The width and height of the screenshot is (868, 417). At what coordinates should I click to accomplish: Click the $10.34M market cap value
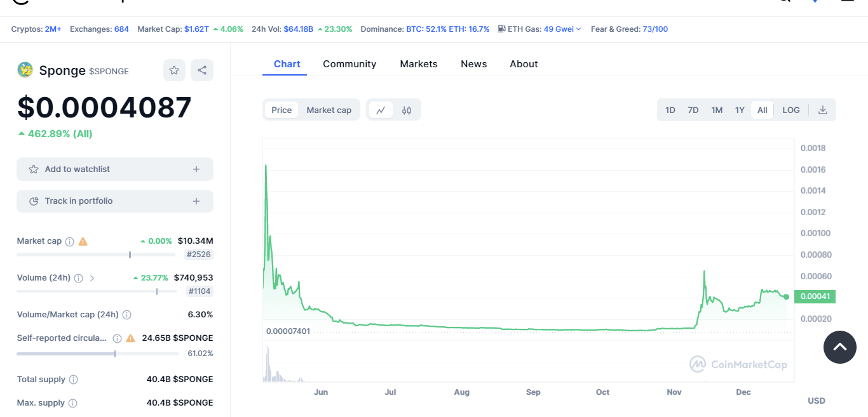pos(195,241)
